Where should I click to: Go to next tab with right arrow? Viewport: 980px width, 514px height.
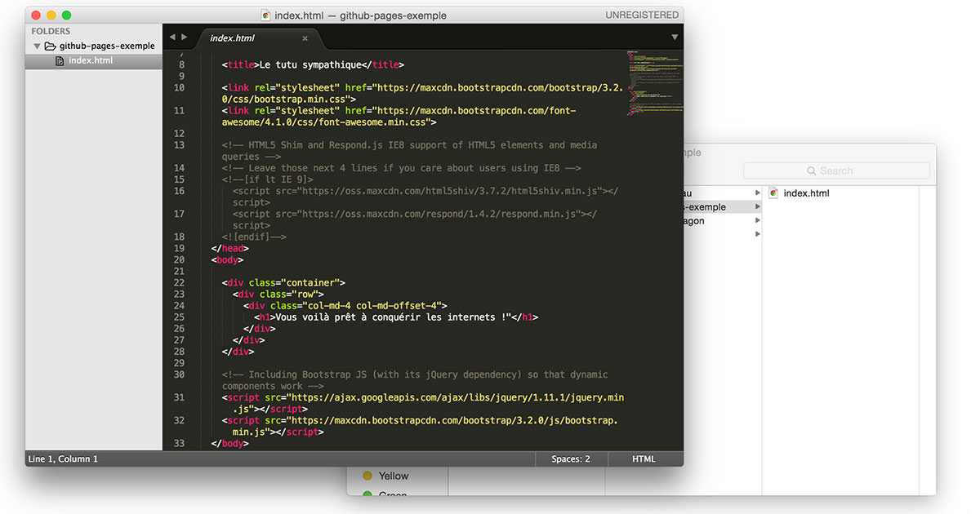pyautogui.click(x=184, y=38)
